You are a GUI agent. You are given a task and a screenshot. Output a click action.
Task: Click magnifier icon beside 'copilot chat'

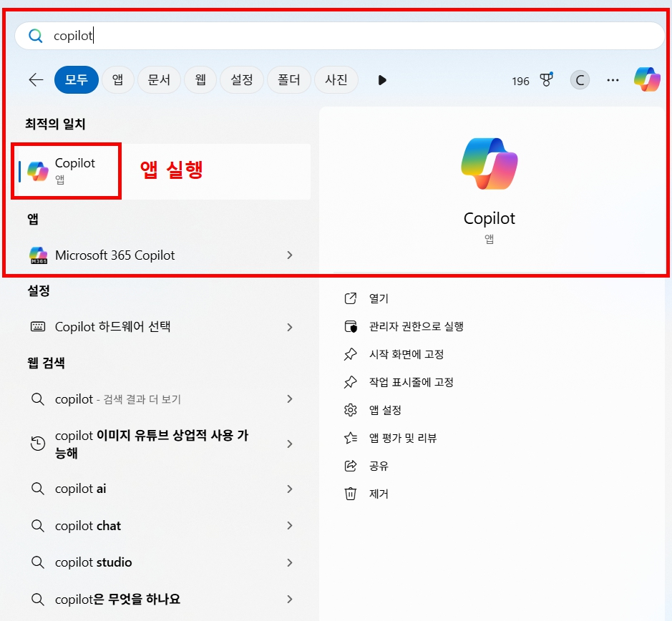coord(38,525)
